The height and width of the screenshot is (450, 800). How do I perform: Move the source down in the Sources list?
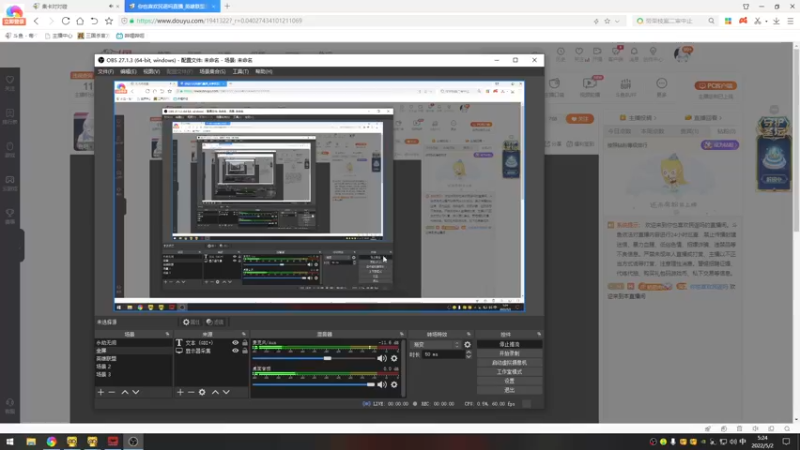coord(226,392)
